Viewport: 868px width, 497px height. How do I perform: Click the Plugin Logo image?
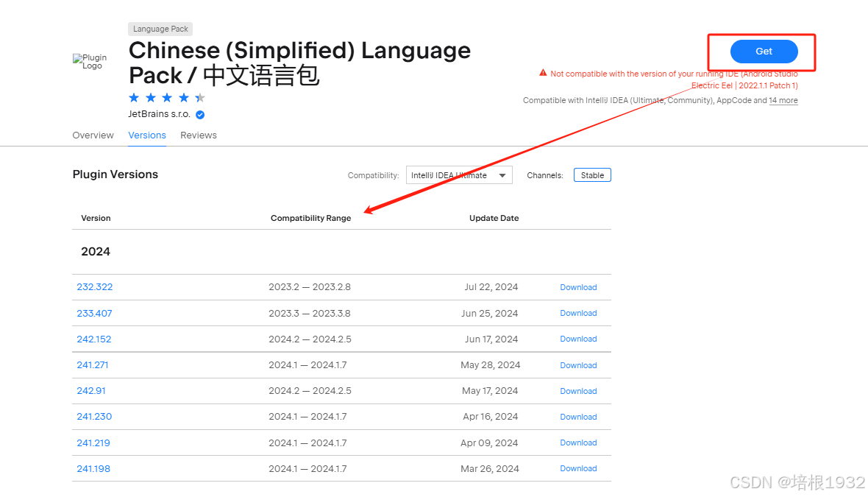pos(90,62)
